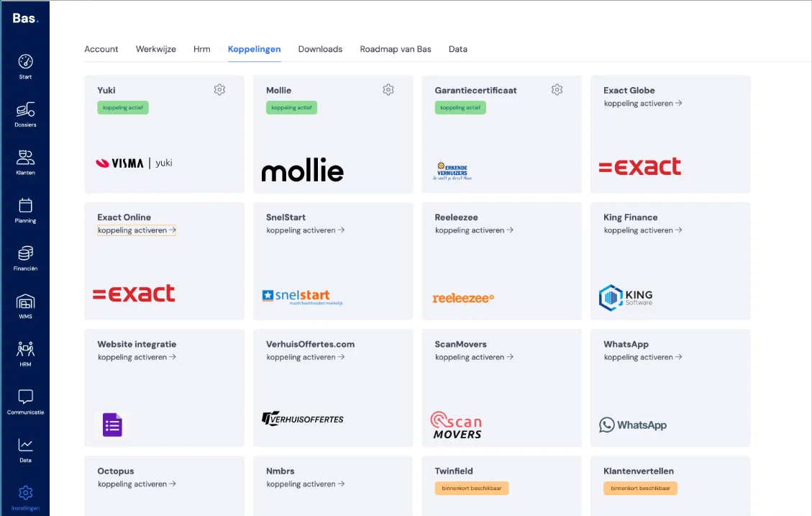Switch to the Werkwijze tab
The height and width of the screenshot is (516, 812).
156,49
